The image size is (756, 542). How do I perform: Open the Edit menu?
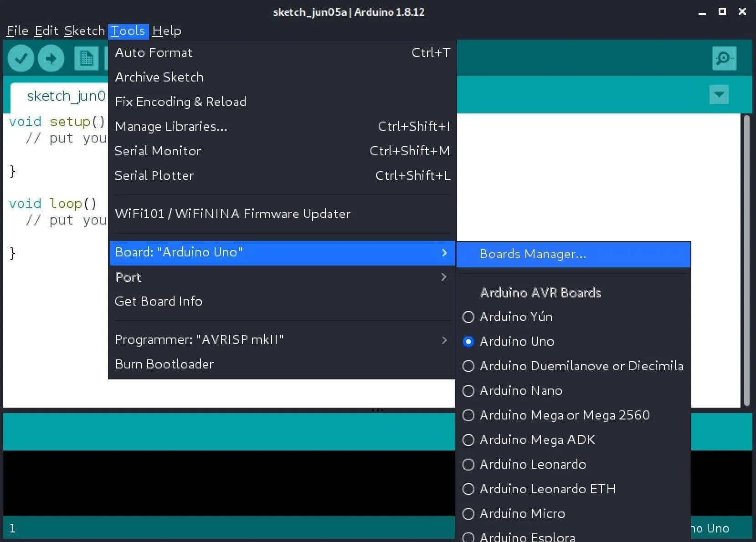coord(46,31)
